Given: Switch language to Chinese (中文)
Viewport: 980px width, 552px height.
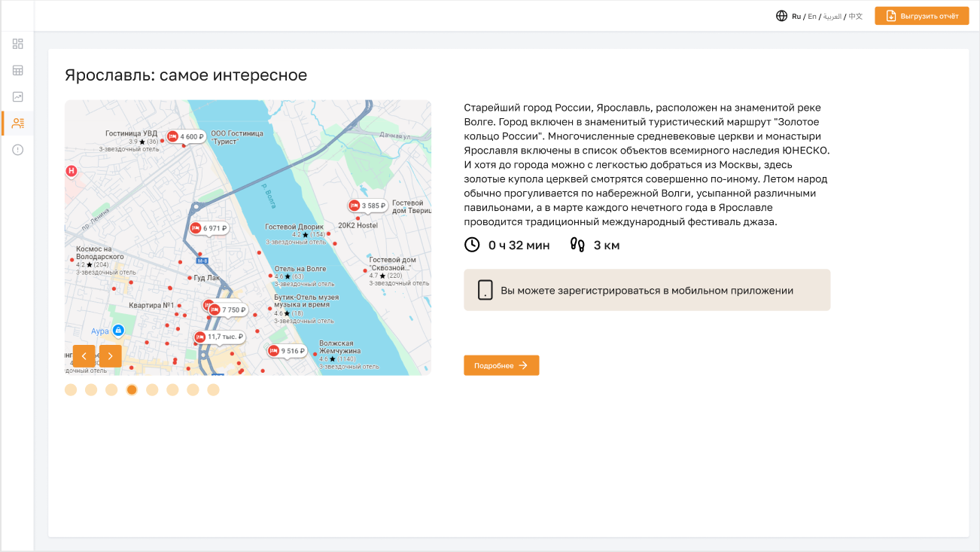Looking at the screenshot, I should (855, 16).
